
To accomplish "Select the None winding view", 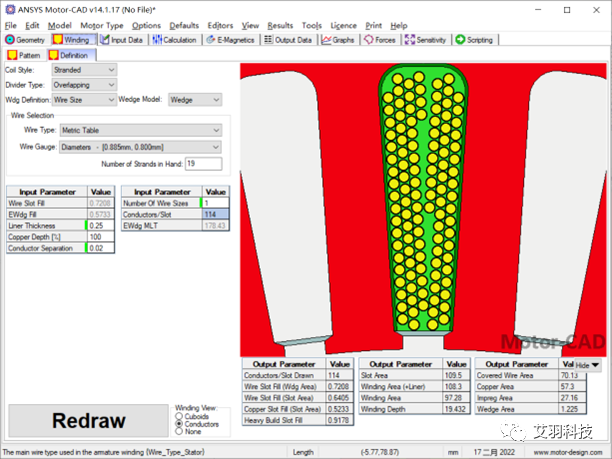I will click(x=179, y=431).
